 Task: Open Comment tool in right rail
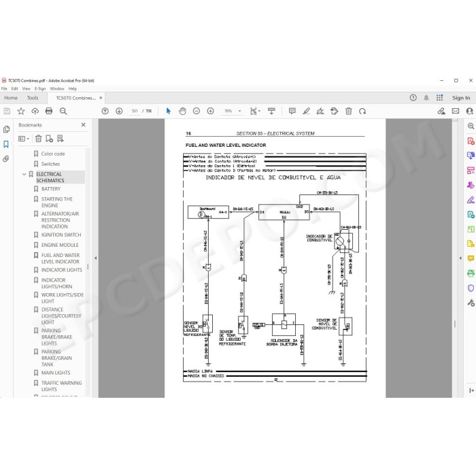click(x=471, y=258)
